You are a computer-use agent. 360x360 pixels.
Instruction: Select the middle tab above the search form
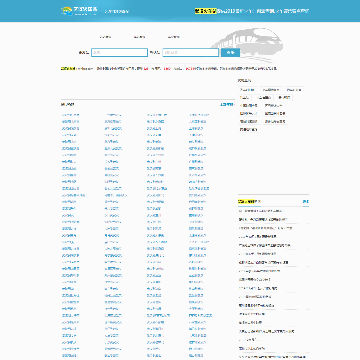[x=139, y=37]
